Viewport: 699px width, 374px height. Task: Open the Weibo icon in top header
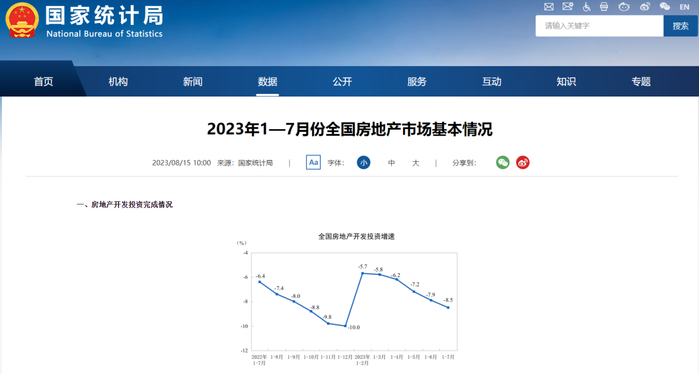645,7
